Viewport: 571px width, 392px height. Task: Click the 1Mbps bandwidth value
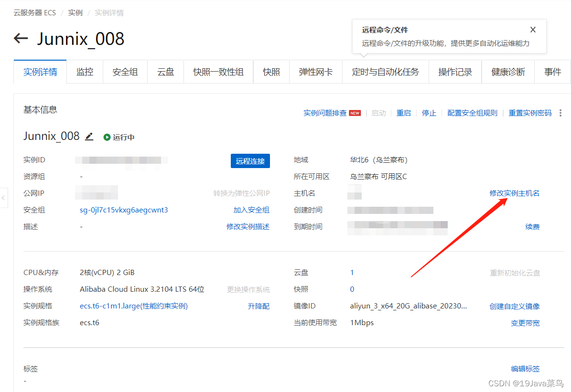coord(362,323)
